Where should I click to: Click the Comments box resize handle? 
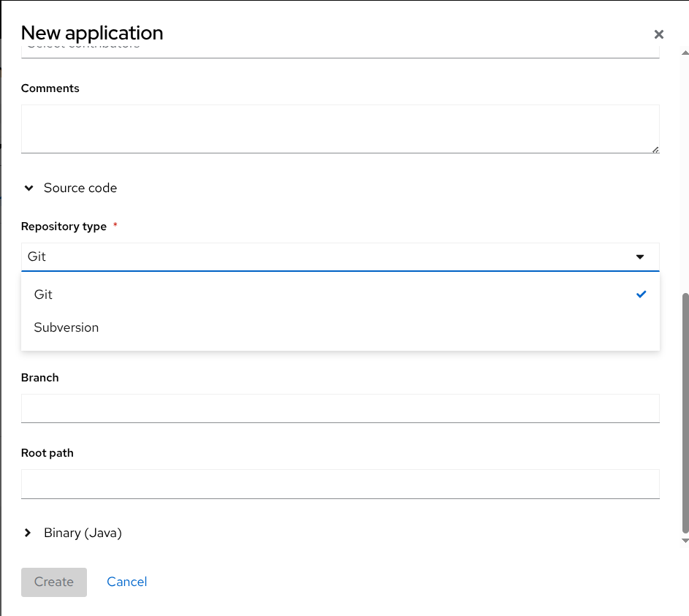pos(655,149)
